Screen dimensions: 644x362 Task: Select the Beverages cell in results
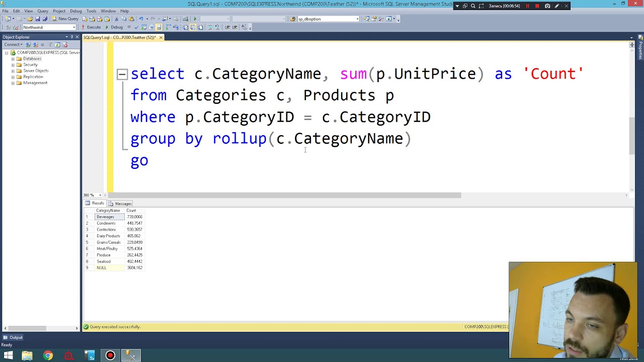click(x=109, y=217)
